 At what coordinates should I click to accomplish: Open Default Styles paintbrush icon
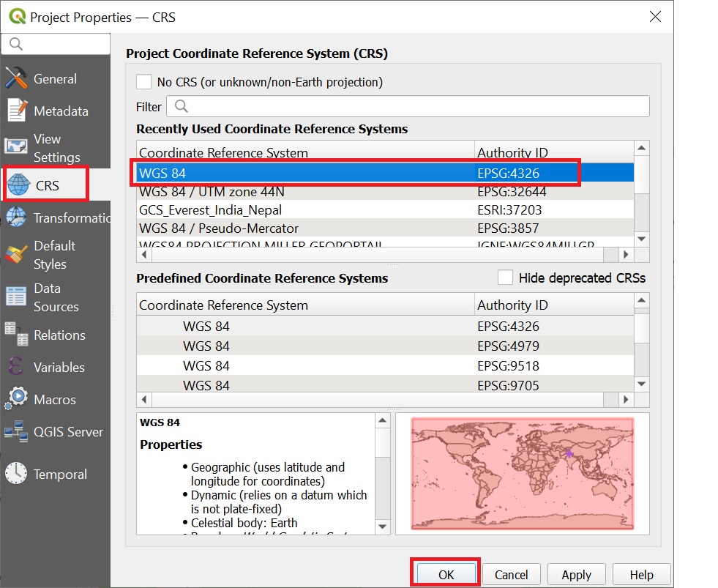pos(16,254)
